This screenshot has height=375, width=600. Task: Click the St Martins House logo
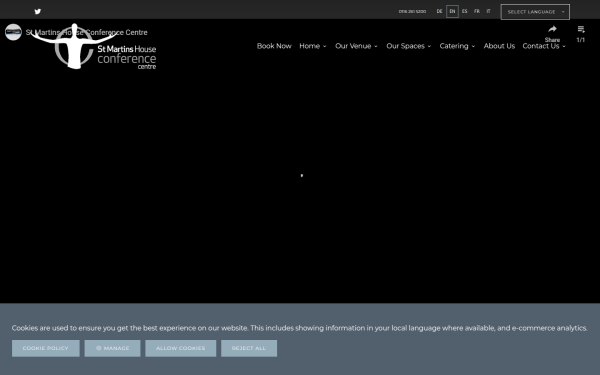pyautogui.click(x=94, y=47)
